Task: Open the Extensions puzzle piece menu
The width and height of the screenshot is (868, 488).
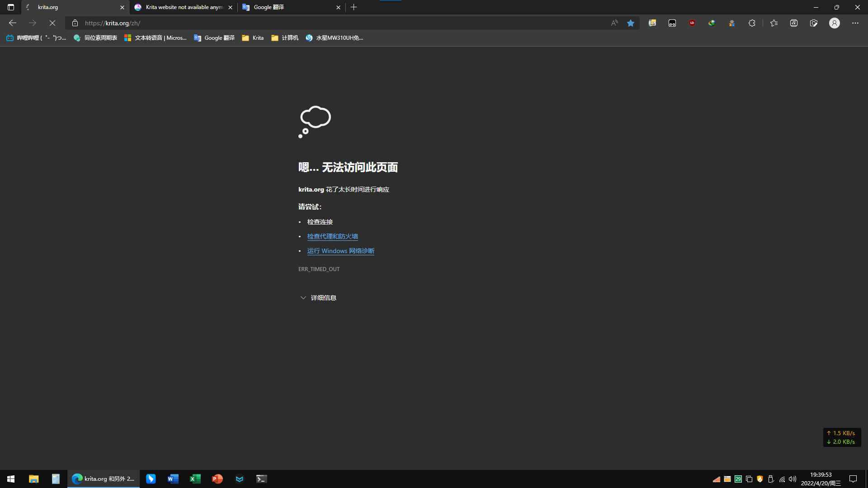Action: tap(752, 23)
